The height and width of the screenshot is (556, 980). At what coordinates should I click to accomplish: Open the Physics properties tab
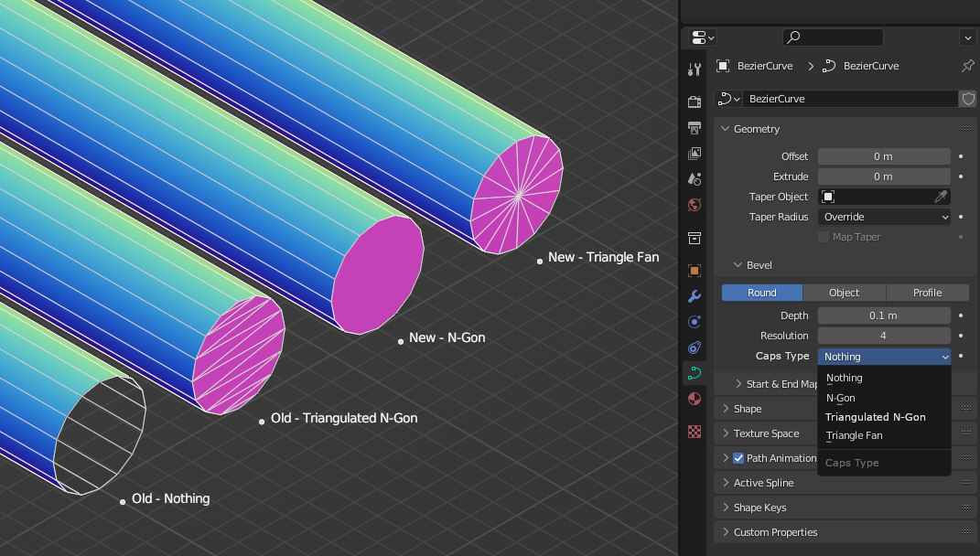pyautogui.click(x=694, y=322)
